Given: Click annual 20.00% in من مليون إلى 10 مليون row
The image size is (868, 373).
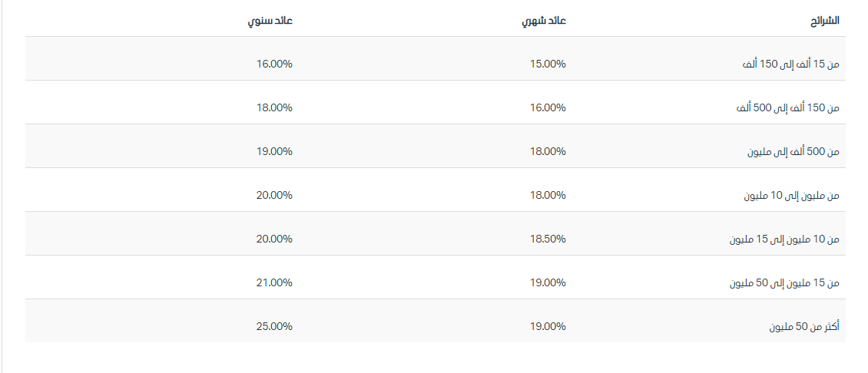Looking at the screenshot, I should coord(274,195).
